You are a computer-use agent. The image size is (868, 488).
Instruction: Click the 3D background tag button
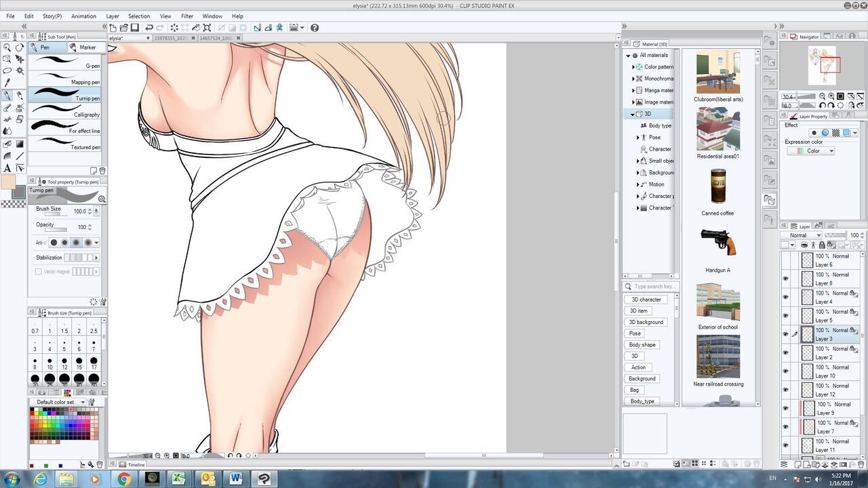647,322
